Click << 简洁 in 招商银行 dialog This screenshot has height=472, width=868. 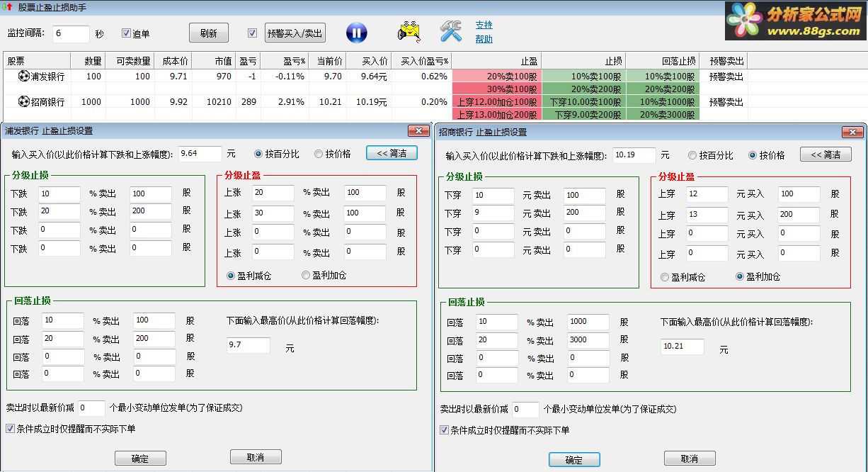coord(826,154)
